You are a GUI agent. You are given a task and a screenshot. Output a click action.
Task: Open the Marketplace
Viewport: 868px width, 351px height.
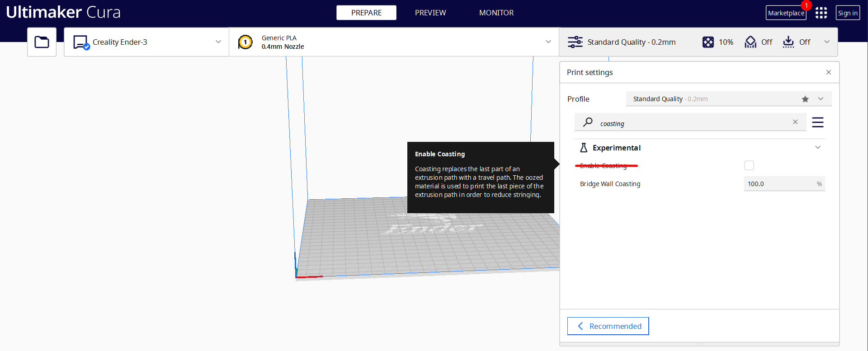786,13
